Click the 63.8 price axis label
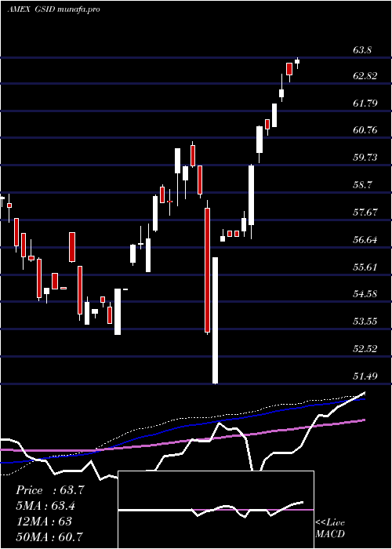This screenshot has width=392, height=549. 362,49
